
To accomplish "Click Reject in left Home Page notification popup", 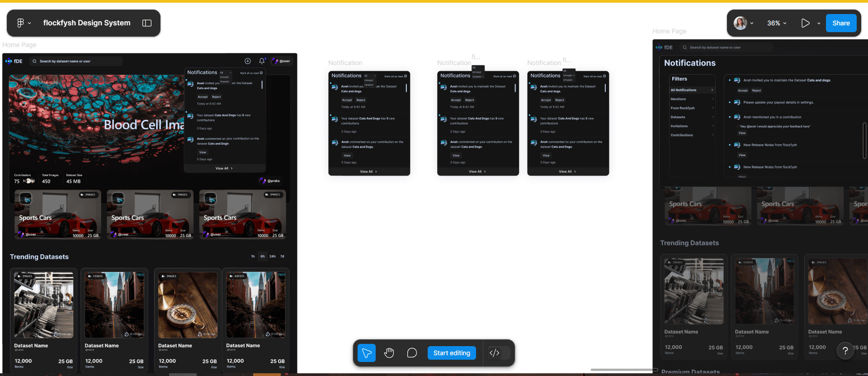I will [x=217, y=97].
